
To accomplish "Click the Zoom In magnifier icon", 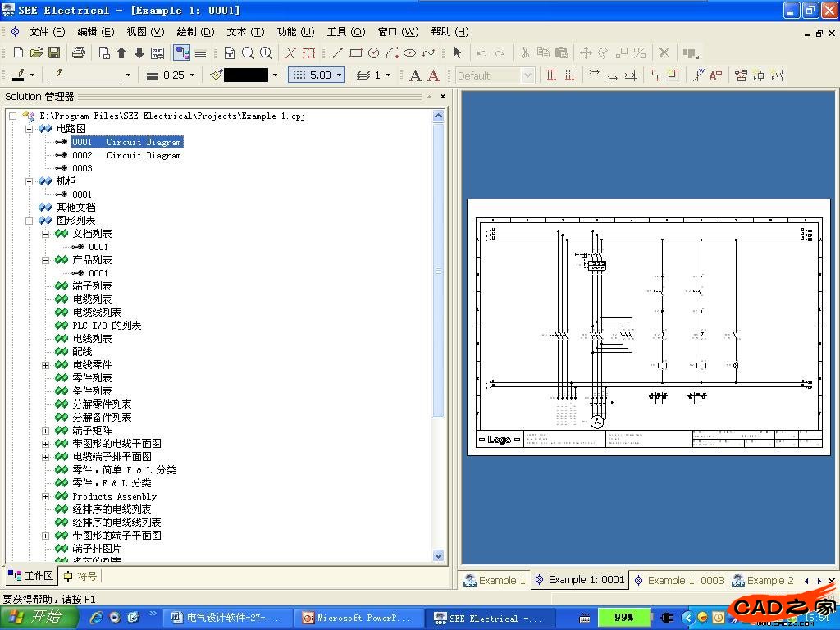I will 266,52.
